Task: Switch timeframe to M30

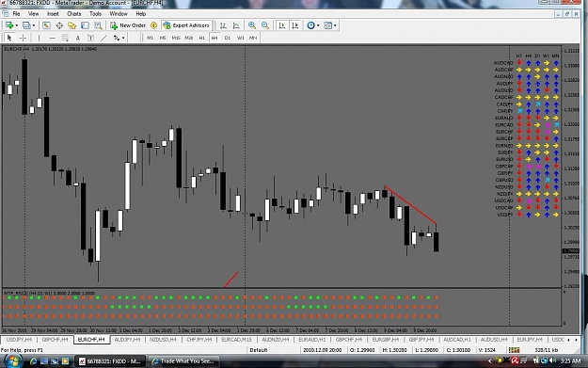Action: click(188, 38)
